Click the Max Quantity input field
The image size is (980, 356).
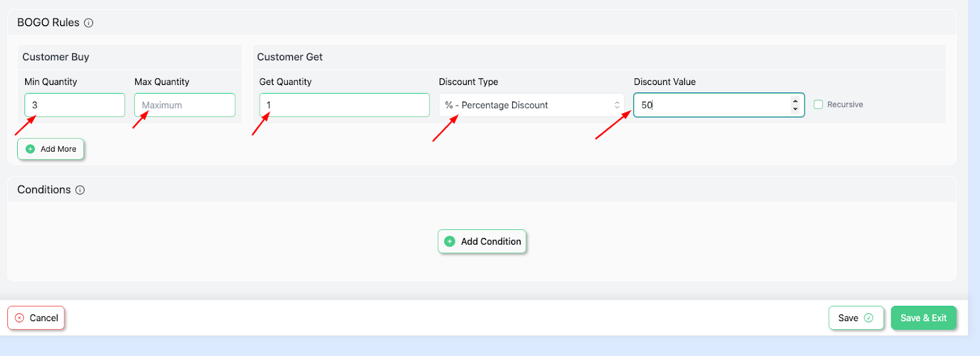(x=185, y=105)
